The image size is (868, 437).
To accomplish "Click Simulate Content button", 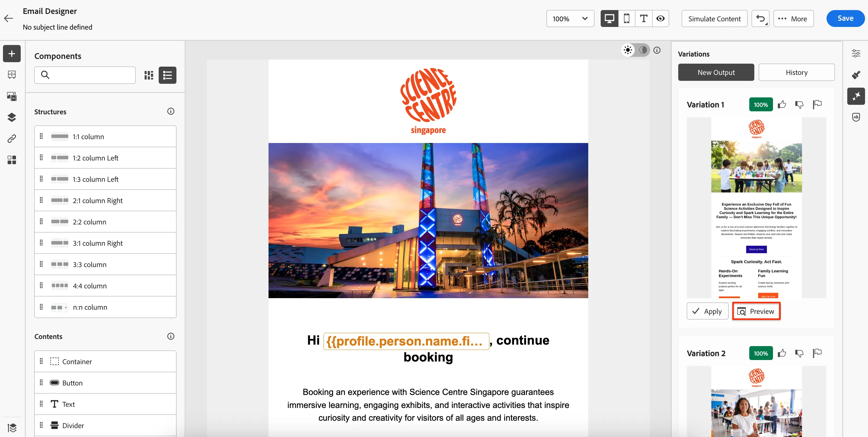I will point(714,19).
